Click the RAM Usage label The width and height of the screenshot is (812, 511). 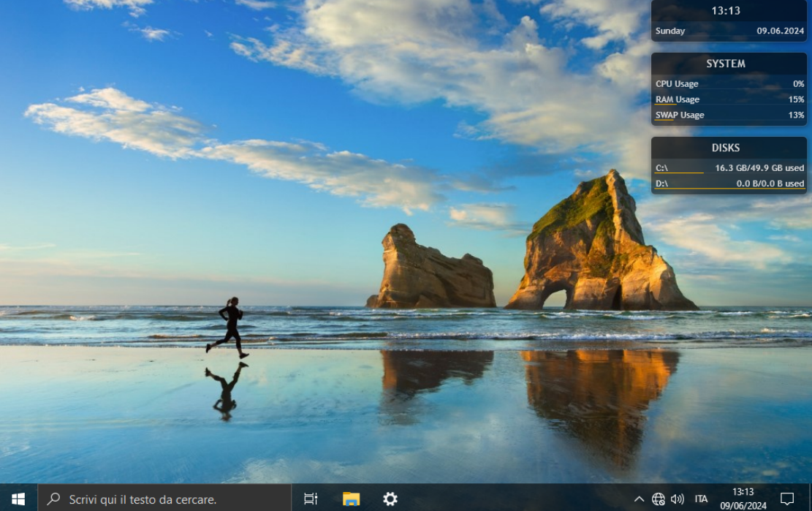[678, 99]
